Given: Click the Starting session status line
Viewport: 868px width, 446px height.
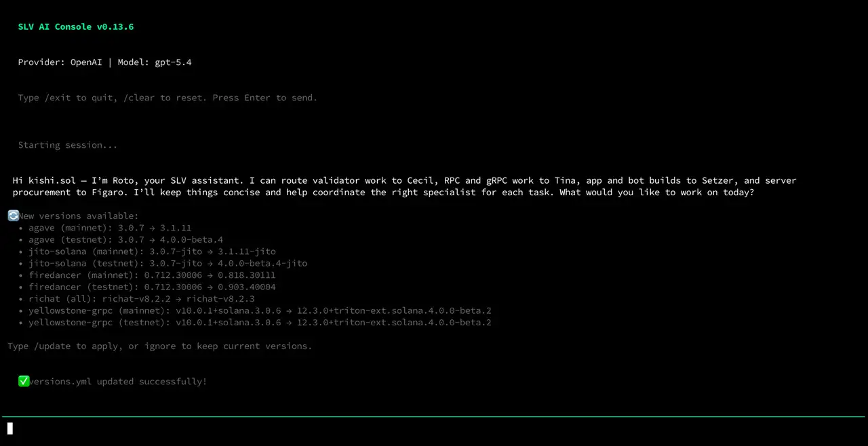Looking at the screenshot, I should click(x=67, y=144).
